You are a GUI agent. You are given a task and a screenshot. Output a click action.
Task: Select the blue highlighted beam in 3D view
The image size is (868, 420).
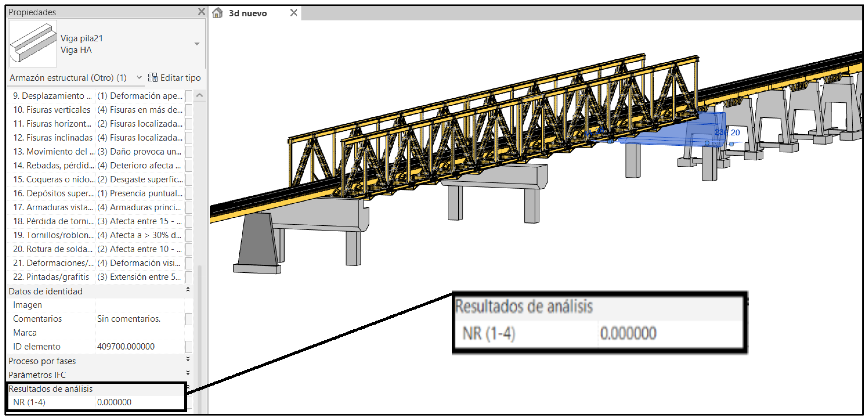point(674,135)
